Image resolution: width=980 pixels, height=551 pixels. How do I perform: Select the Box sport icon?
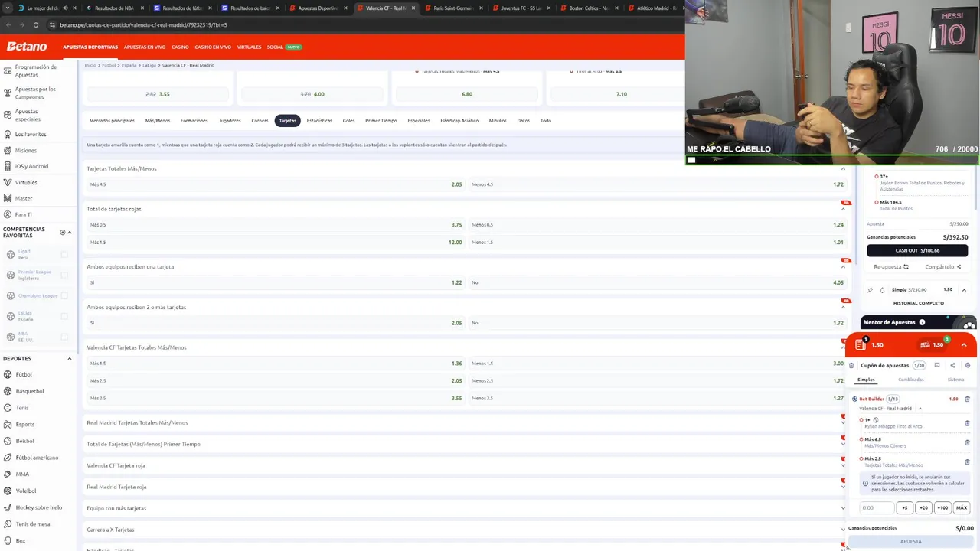pos(8,540)
